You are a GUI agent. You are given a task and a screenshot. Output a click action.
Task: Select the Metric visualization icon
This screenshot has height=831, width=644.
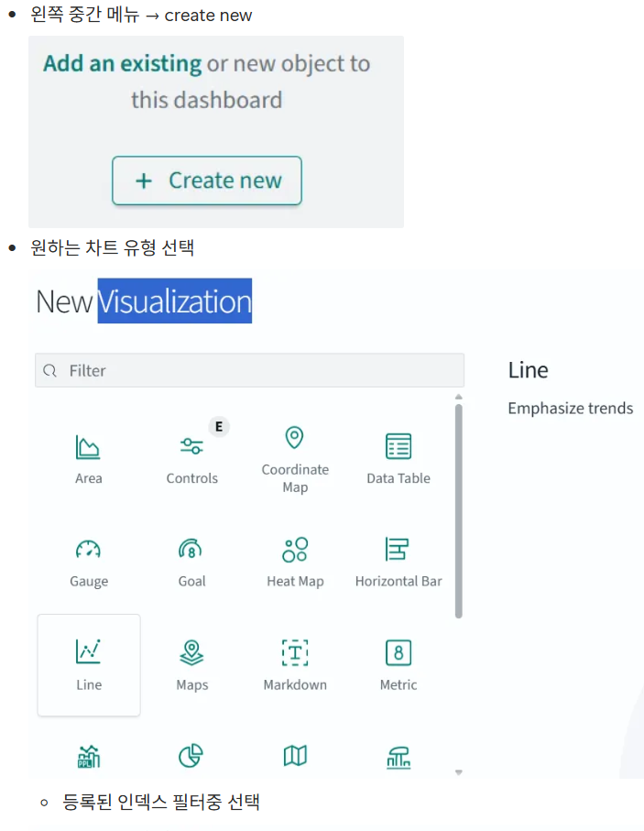(x=398, y=652)
